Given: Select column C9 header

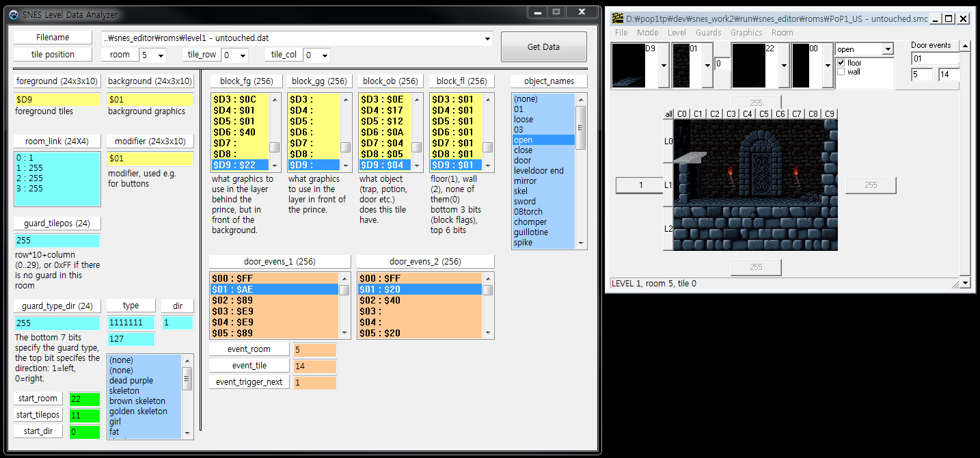Looking at the screenshot, I should pyautogui.click(x=830, y=114).
